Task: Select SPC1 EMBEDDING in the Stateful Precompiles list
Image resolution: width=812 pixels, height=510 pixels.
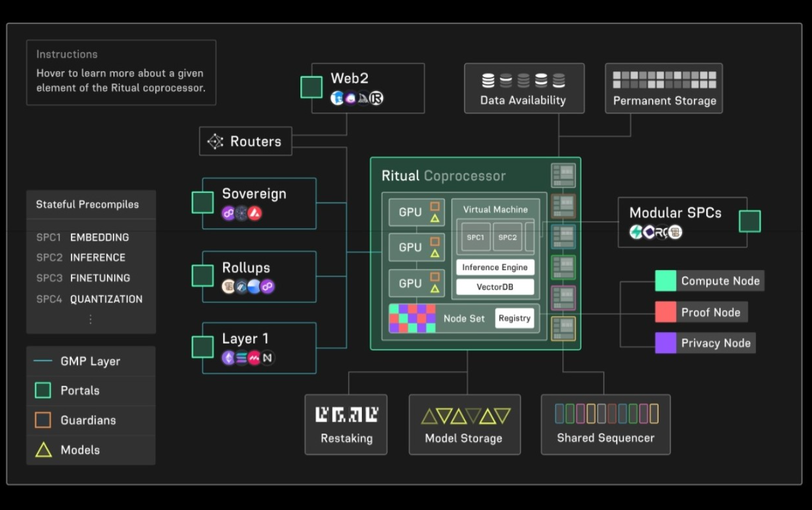Action: point(82,237)
